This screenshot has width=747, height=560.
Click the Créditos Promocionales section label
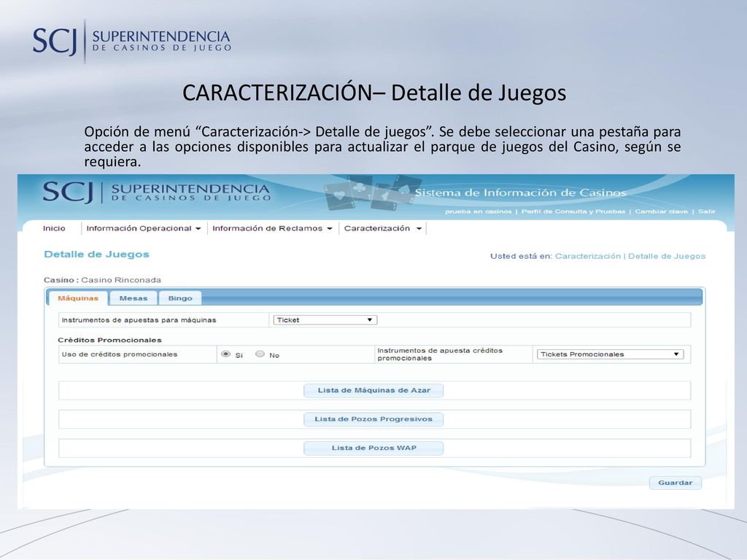point(109,340)
